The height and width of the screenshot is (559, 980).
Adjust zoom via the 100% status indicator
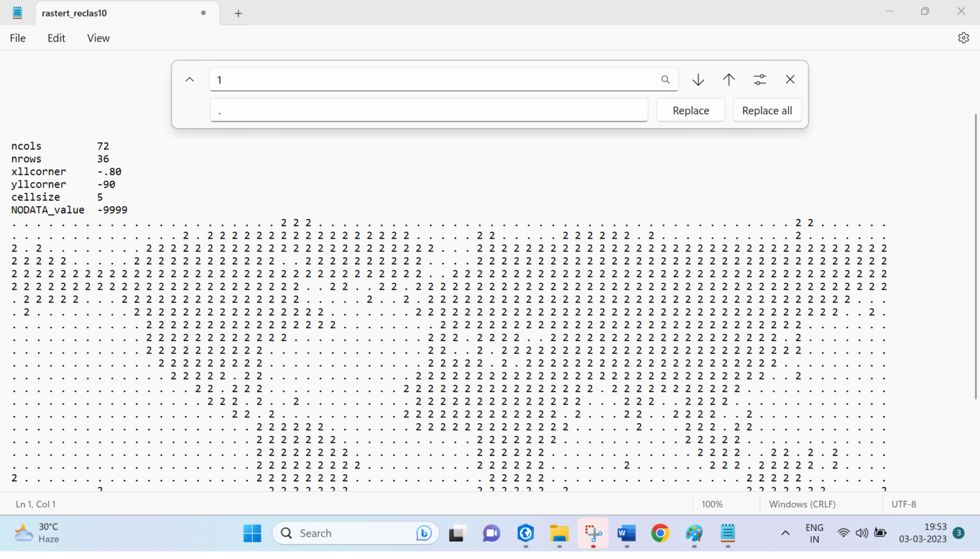[711, 503]
